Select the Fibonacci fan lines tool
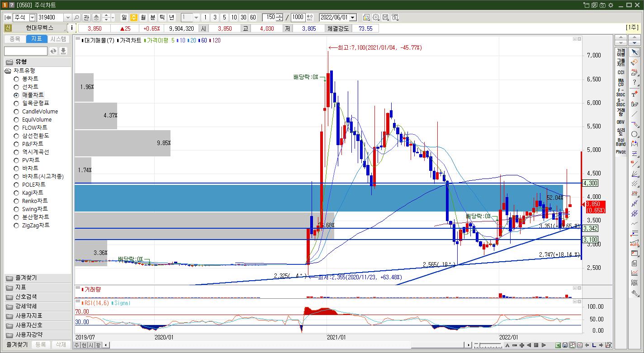 635,174
